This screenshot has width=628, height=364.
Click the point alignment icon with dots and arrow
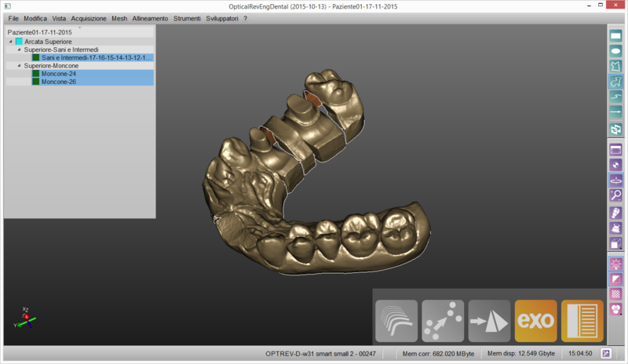click(443, 321)
